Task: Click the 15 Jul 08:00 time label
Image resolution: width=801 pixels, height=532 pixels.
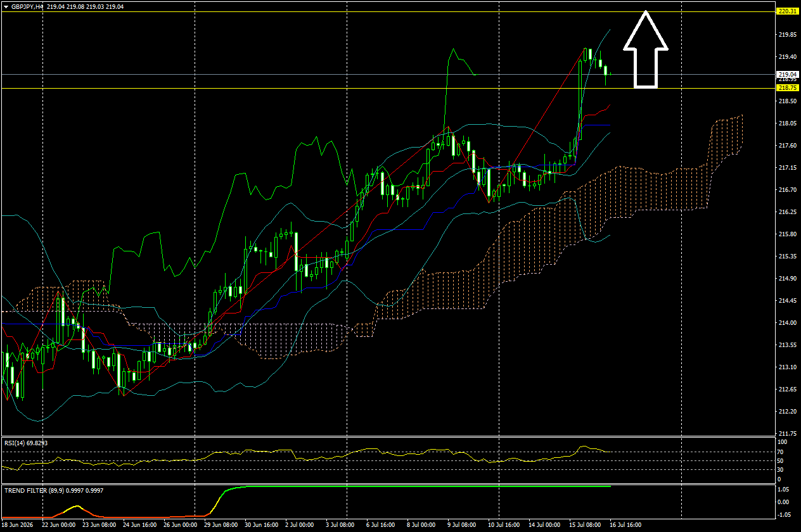Action: (585, 525)
